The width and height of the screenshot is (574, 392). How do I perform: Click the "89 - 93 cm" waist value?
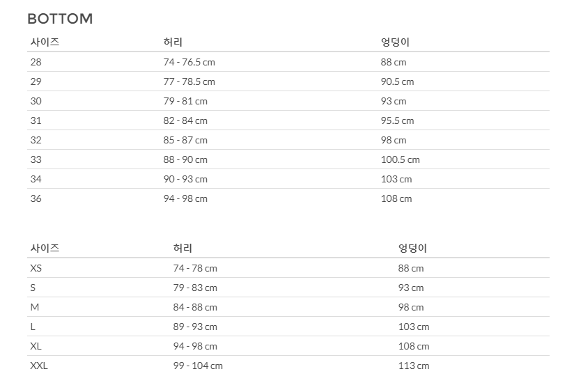point(195,327)
